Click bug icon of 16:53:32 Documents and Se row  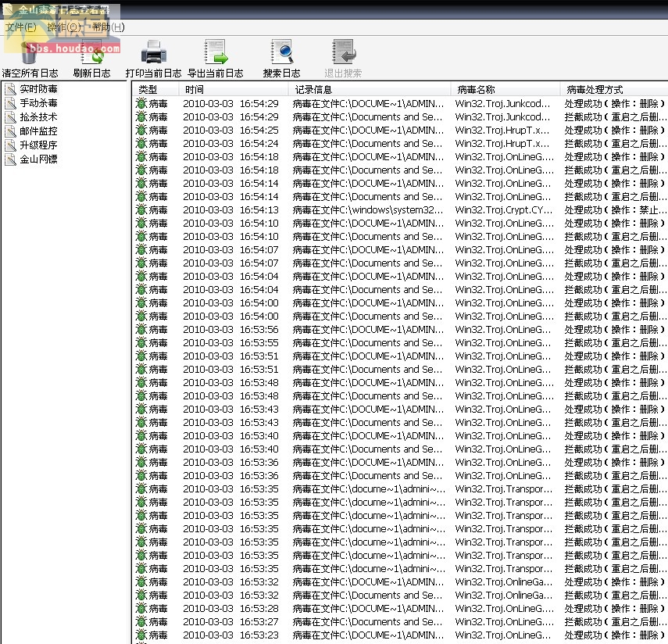pos(141,595)
